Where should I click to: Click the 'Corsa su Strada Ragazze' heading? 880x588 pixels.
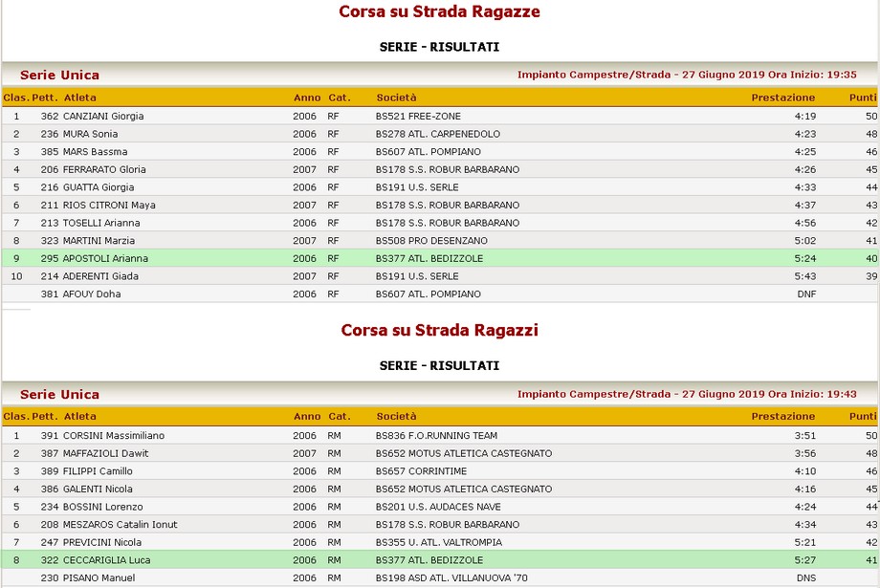[439, 11]
